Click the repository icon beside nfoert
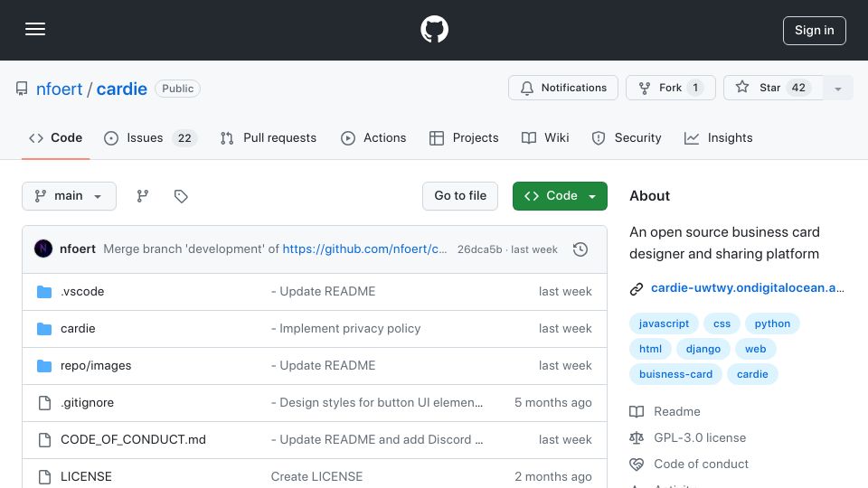868x488 pixels. pos(22,89)
